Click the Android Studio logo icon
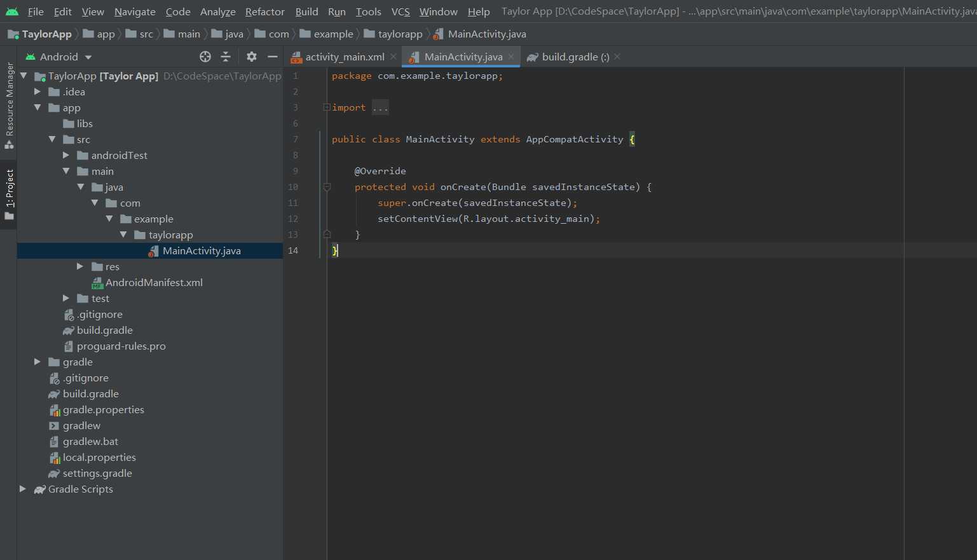 tap(12, 11)
